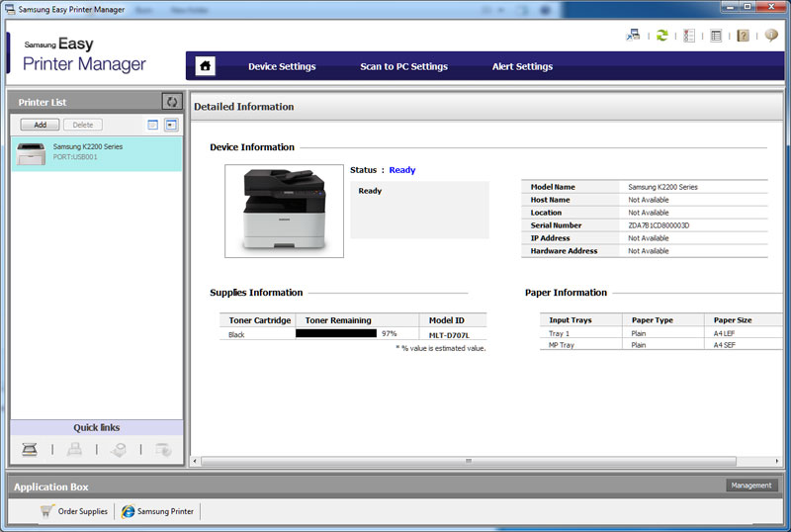Image resolution: width=791 pixels, height=532 pixels.
Task: Switch printer list to simple list view icon
Action: coord(153,125)
